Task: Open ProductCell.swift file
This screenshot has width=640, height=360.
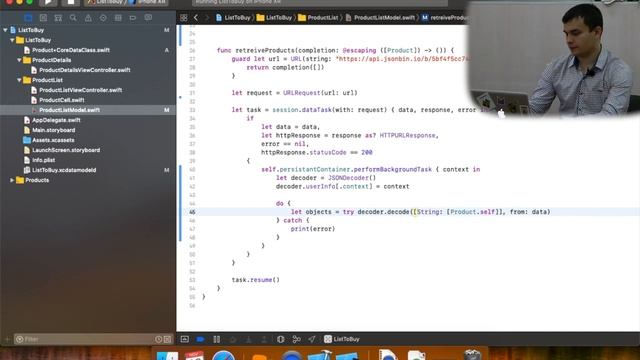Action: 62,100
